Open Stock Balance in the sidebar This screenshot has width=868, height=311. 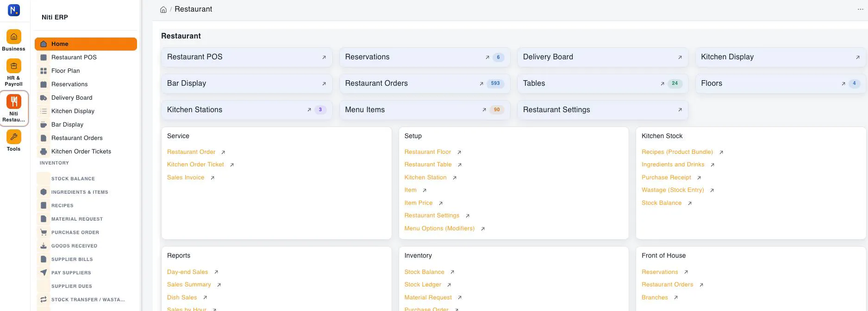click(x=73, y=178)
